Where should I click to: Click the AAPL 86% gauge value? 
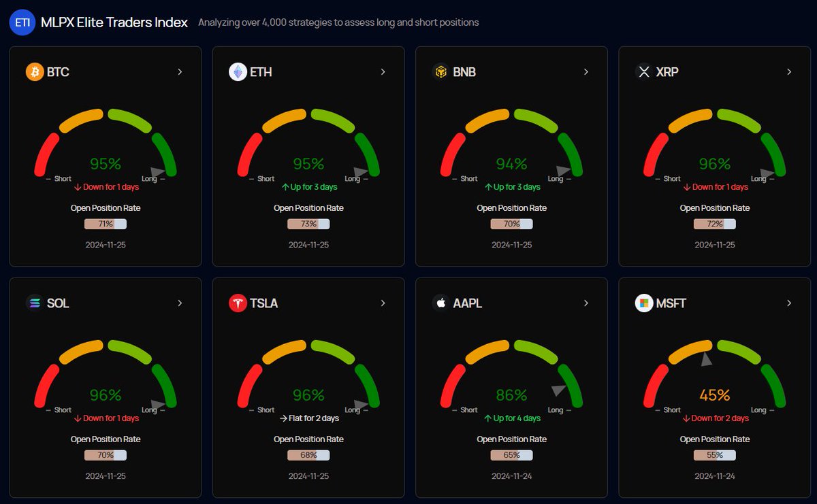click(x=511, y=395)
